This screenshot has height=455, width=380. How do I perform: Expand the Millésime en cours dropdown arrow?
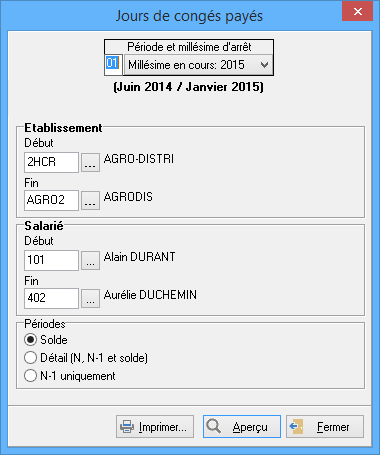(264, 65)
